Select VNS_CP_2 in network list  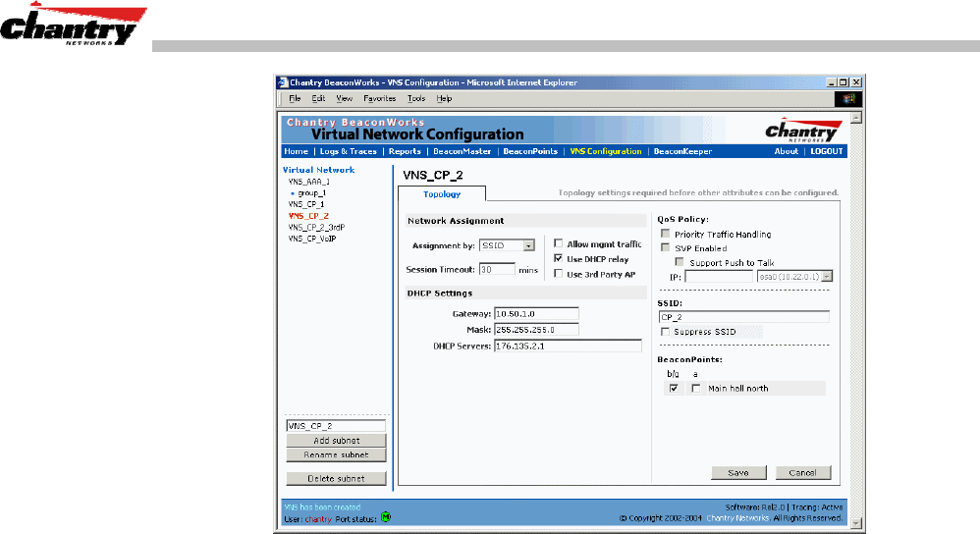coord(308,216)
